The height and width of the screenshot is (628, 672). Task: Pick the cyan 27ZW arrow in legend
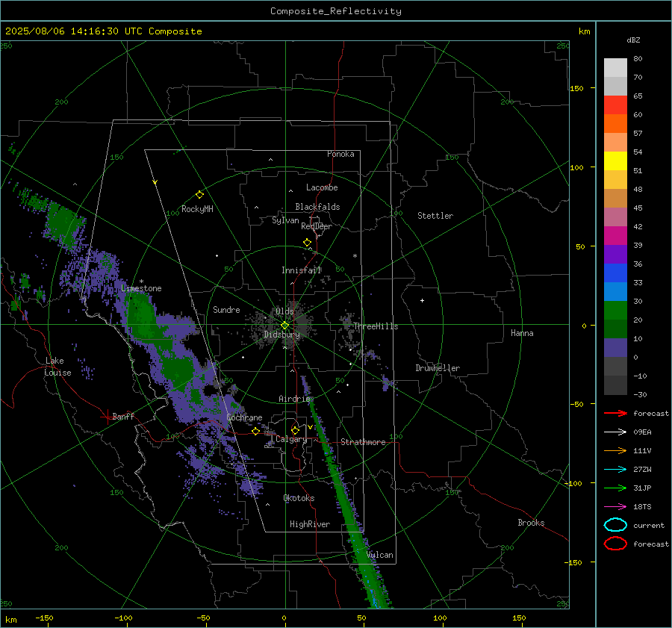(x=615, y=470)
